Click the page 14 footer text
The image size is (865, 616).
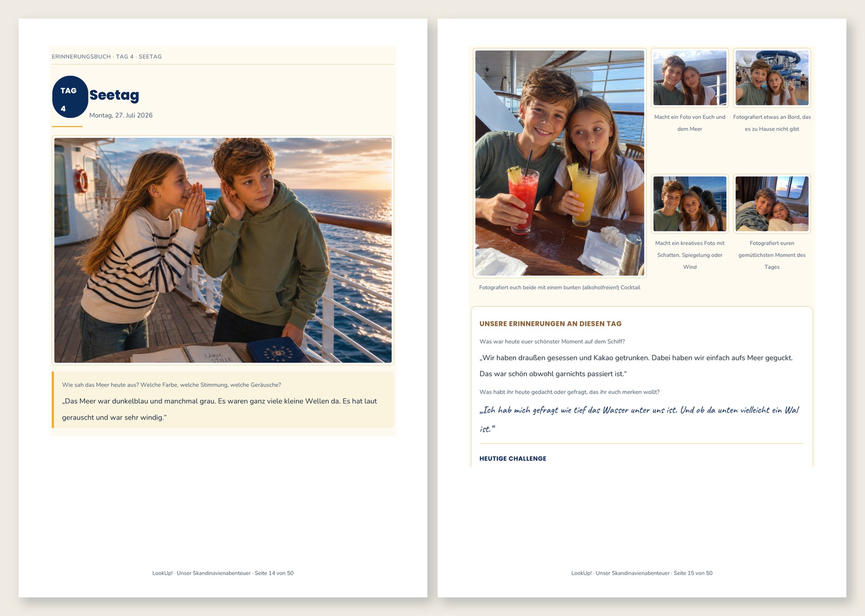(x=223, y=573)
